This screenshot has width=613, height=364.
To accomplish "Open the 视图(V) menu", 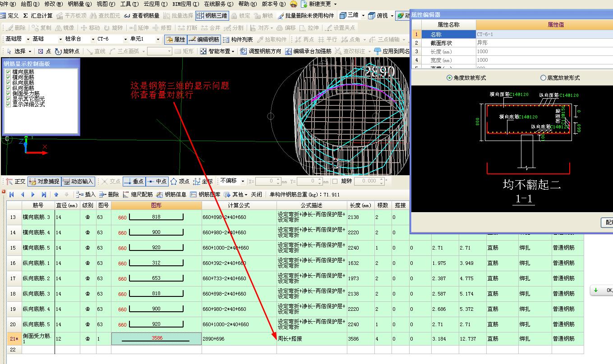I will tap(106, 4).
